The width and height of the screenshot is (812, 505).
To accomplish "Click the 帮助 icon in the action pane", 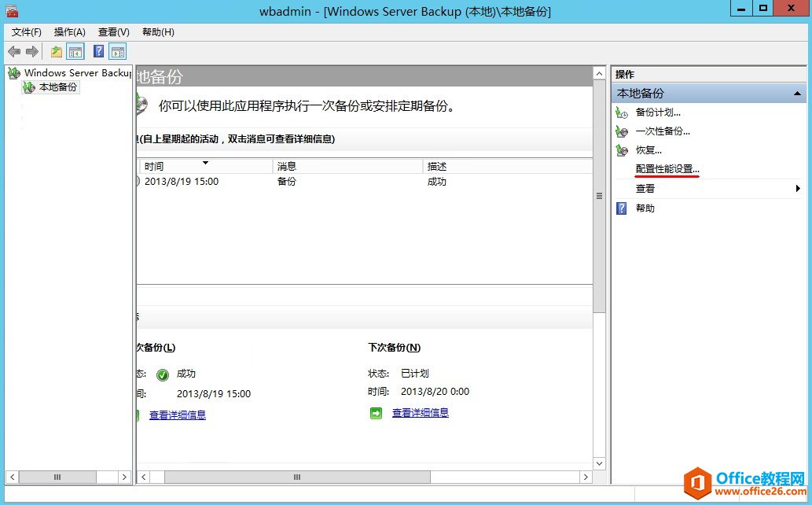I will click(622, 208).
